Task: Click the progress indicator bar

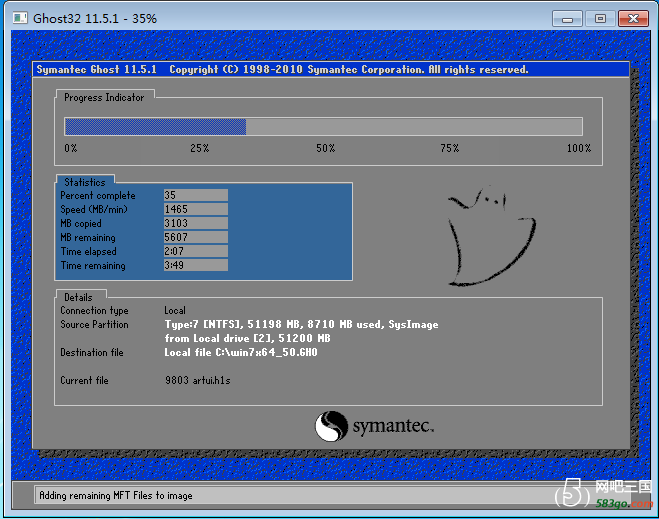Action: point(323,126)
